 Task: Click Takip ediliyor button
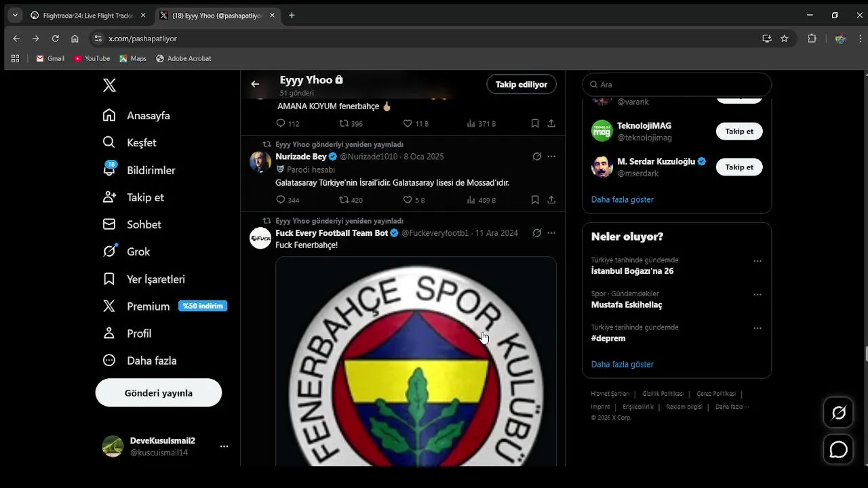(521, 84)
